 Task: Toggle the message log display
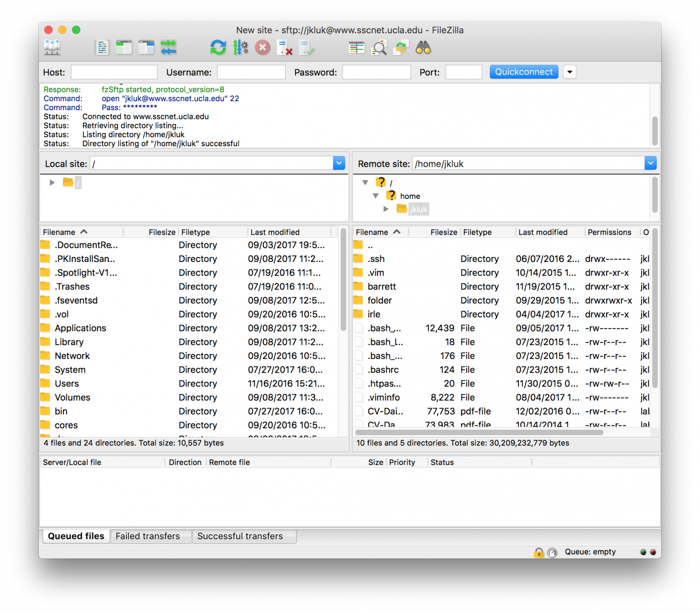pyautogui.click(x=102, y=47)
